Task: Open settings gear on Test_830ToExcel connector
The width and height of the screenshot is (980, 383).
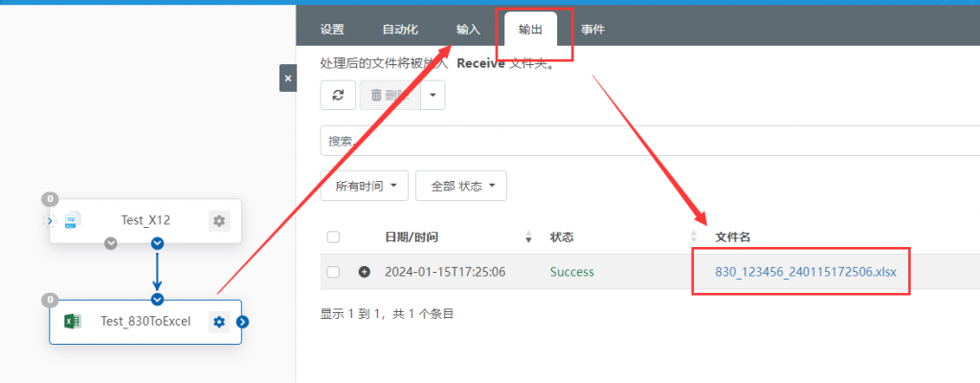Action: [x=219, y=322]
